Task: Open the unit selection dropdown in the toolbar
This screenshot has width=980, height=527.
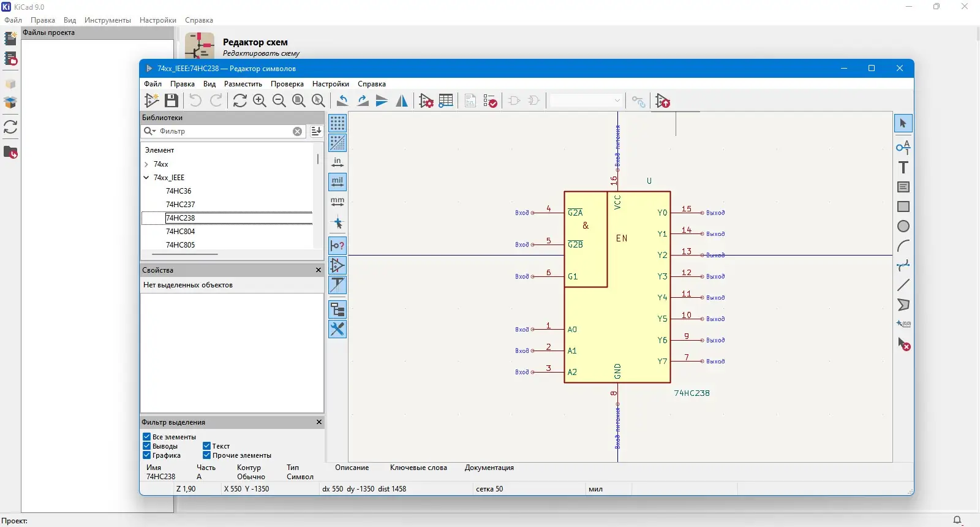Action: [586, 100]
